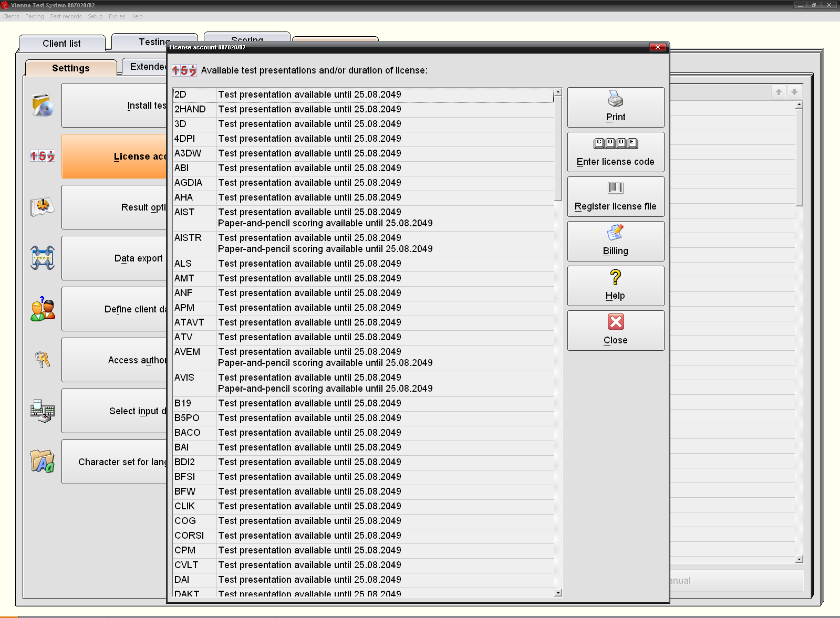This screenshot has height=618, width=840.
Task: Click the Install tests button
Action: click(114, 105)
